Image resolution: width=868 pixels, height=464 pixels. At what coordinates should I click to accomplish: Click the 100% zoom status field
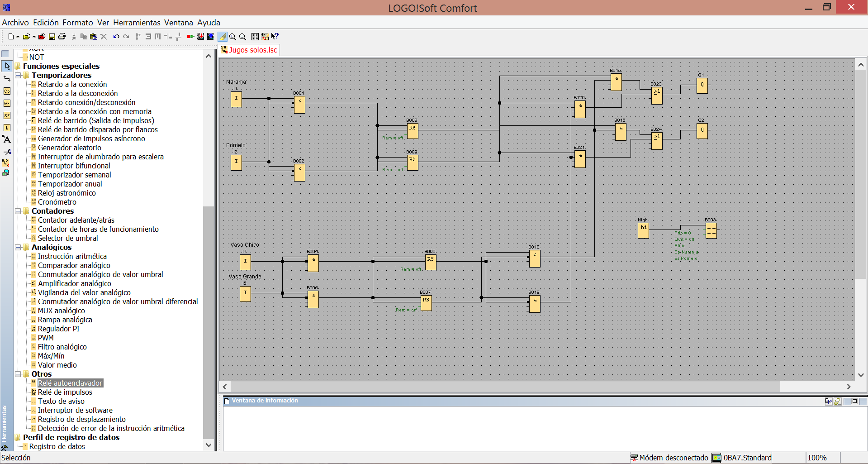(x=823, y=458)
